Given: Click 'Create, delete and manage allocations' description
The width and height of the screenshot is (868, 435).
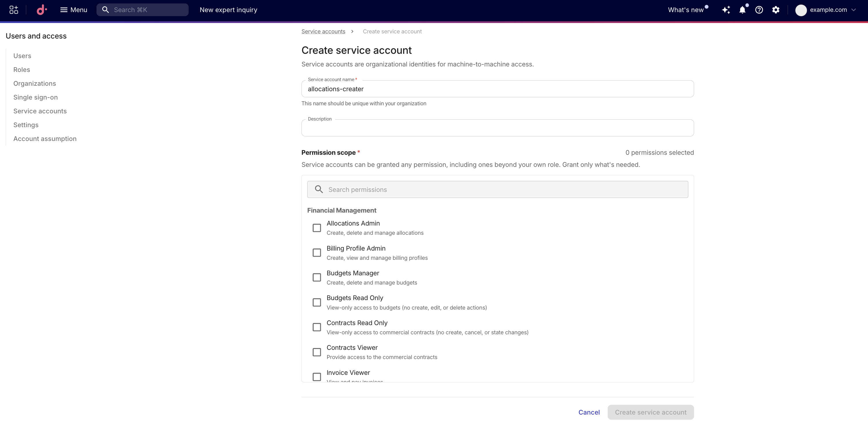Looking at the screenshot, I should 375,233.
